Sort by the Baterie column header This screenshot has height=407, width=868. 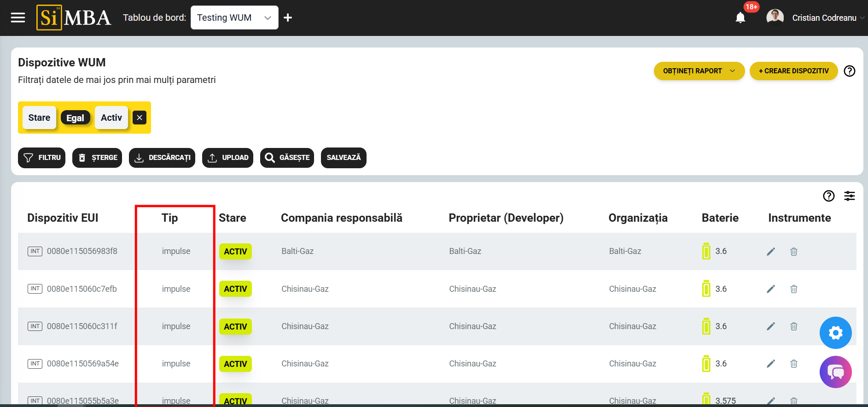click(720, 218)
